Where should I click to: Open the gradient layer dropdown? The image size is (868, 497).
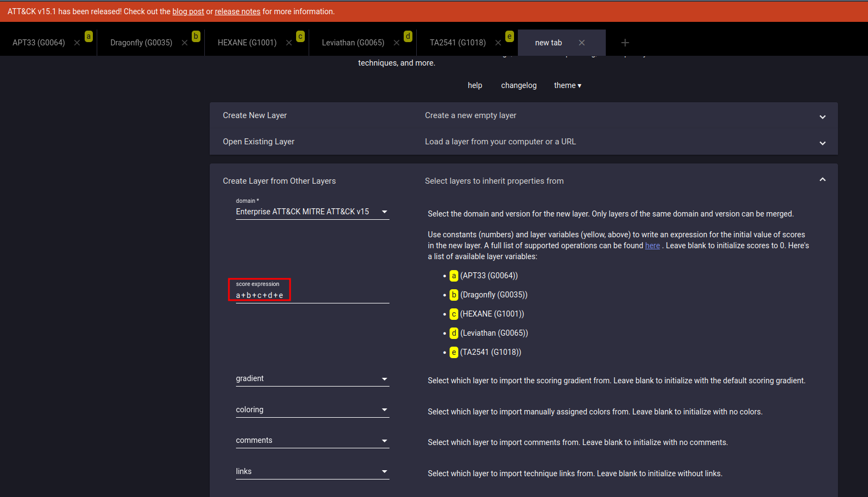tap(312, 379)
